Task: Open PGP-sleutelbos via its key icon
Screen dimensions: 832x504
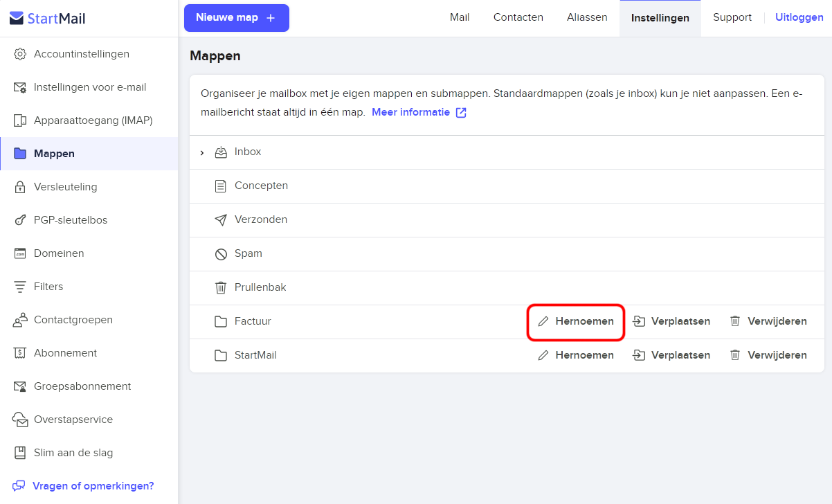Action: tap(21, 220)
